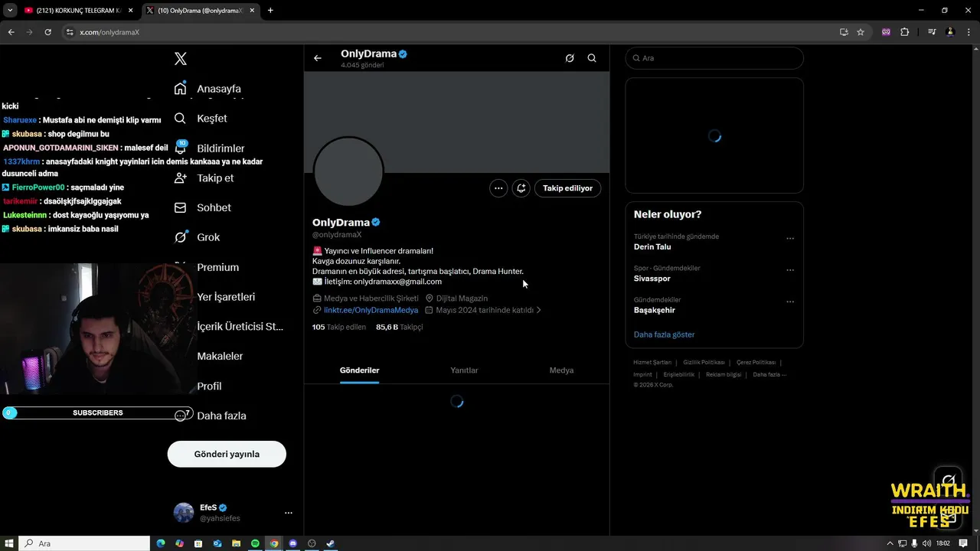
Task: Open Spotify from the taskbar
Action: pos(255,543)
